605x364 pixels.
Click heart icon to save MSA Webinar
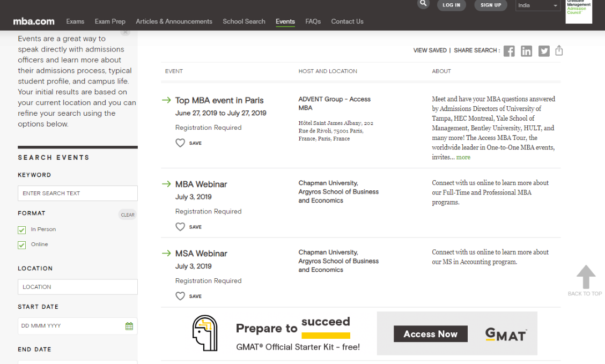[180, 296]
